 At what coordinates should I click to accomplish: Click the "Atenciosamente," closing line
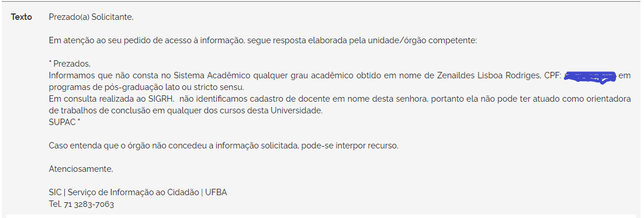point(81,169)
